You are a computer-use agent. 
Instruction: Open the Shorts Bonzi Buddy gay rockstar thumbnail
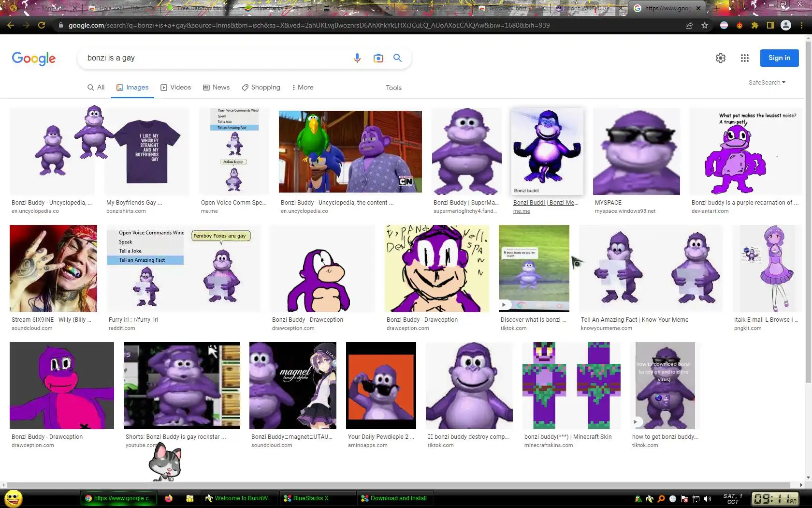(182, 386)
